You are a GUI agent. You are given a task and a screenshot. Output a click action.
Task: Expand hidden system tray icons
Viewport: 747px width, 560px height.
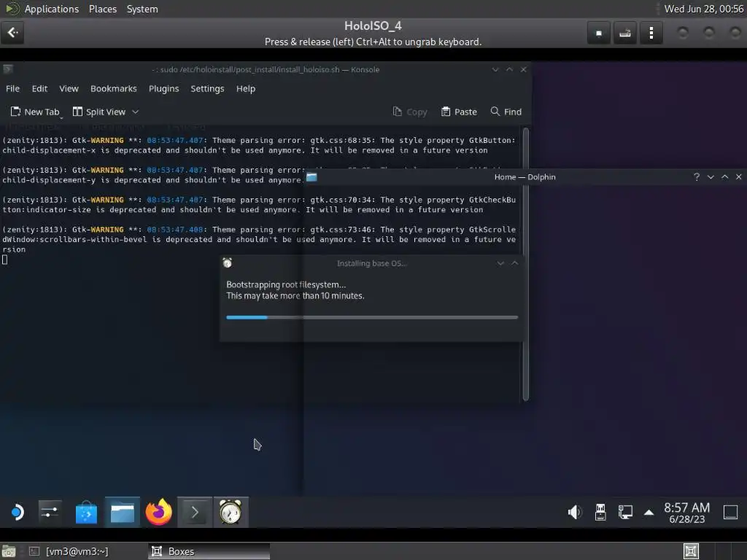point(649,513)
